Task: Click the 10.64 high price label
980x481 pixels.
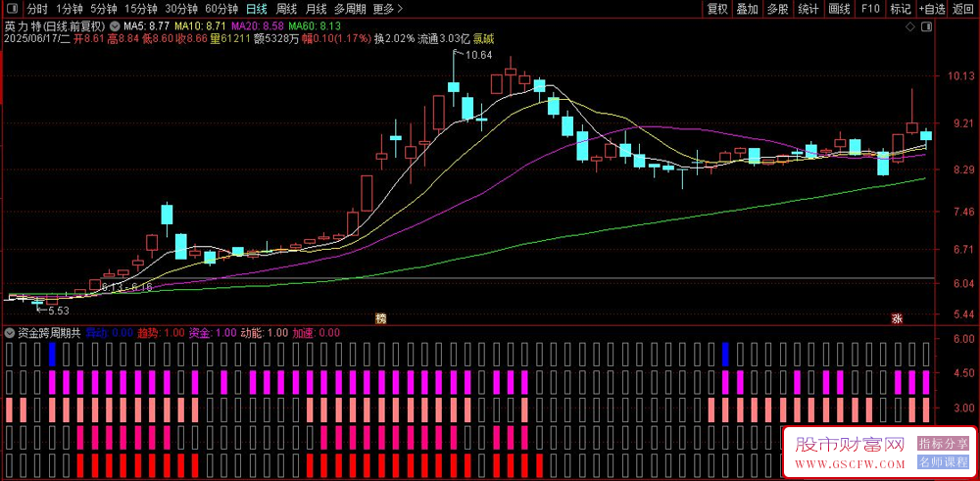Action: coord(478,55)
